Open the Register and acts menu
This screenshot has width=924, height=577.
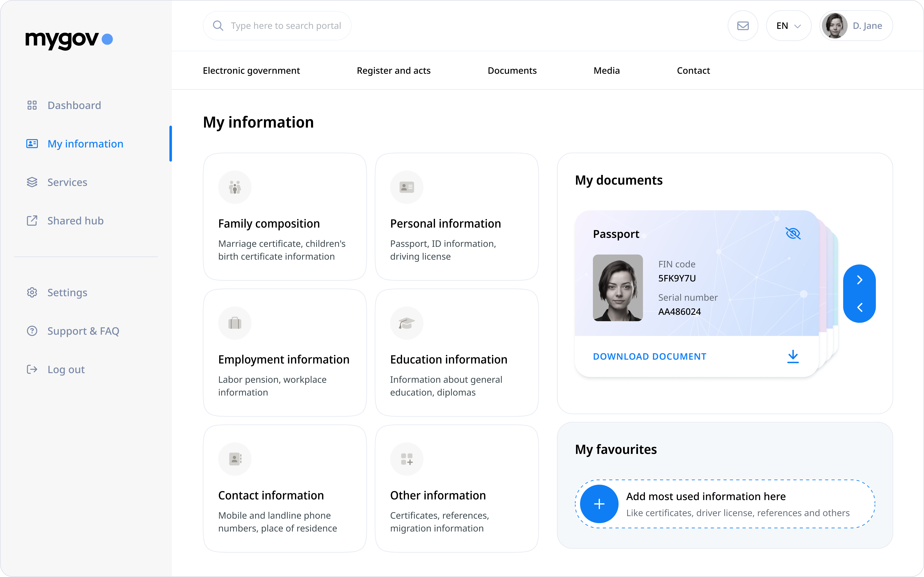393,71
